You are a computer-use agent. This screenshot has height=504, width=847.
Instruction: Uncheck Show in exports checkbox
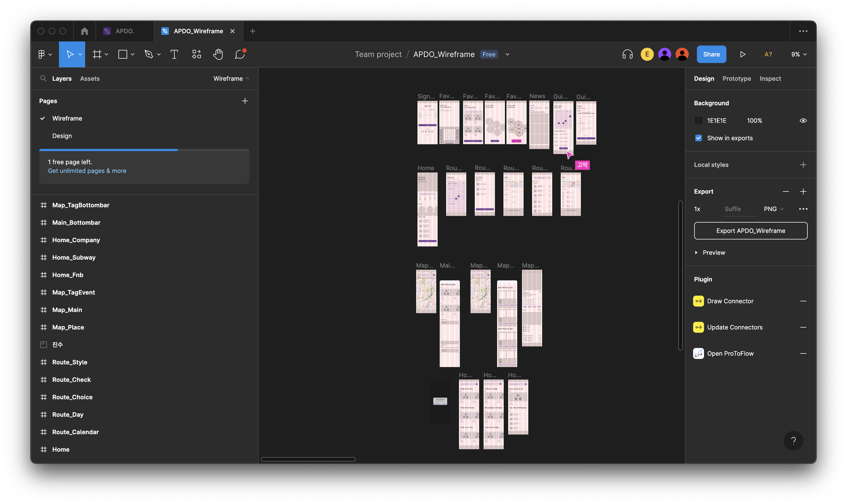[x=699, y=138]
